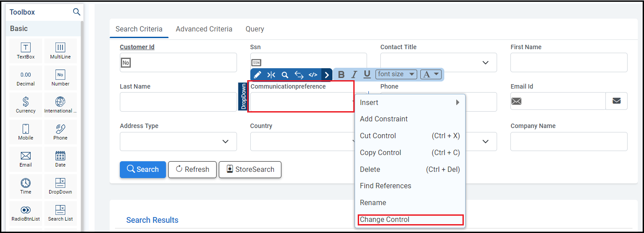Switch to the Search Criteria tab

coord(139,29)
